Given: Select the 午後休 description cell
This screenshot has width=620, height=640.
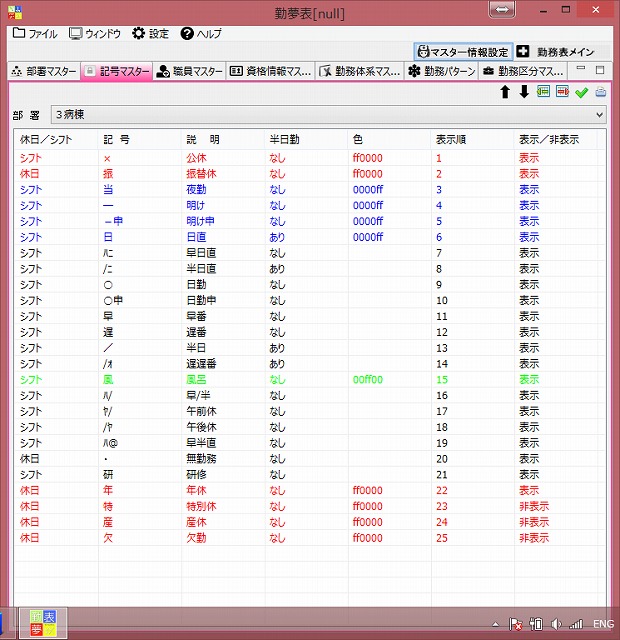Looking at the screenshot, I should click(201, 427).
